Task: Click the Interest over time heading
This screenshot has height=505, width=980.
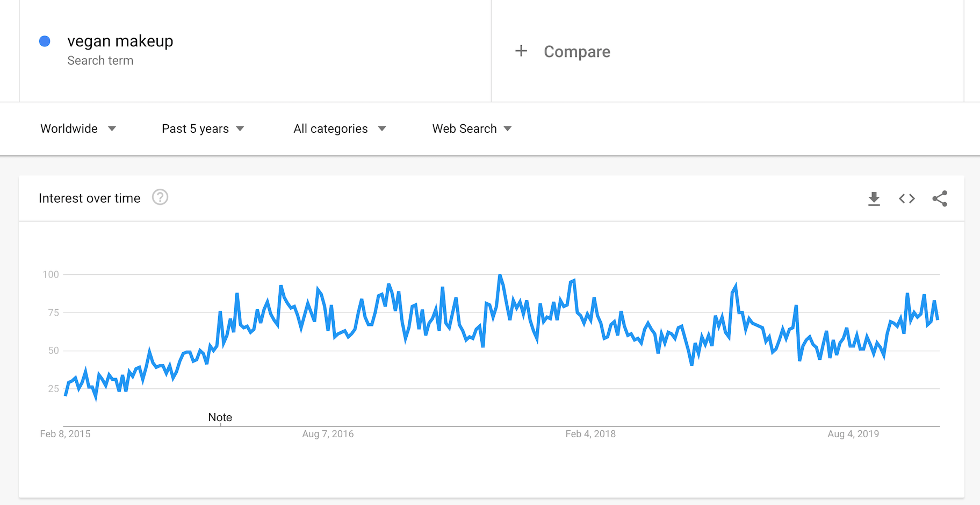Action: coord(90,198)
